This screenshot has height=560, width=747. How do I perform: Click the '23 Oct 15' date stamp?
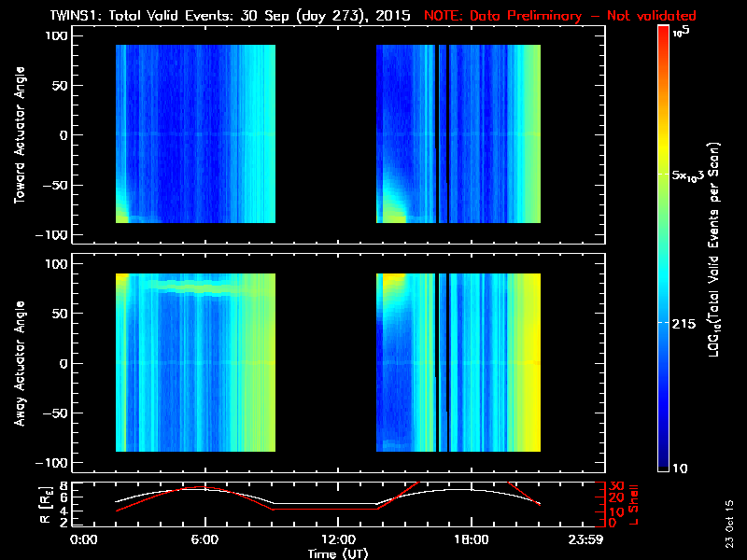tap(729, 524)
